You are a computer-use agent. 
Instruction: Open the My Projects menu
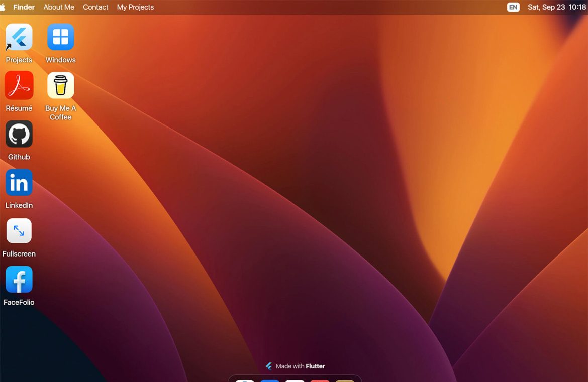[135, 7]
